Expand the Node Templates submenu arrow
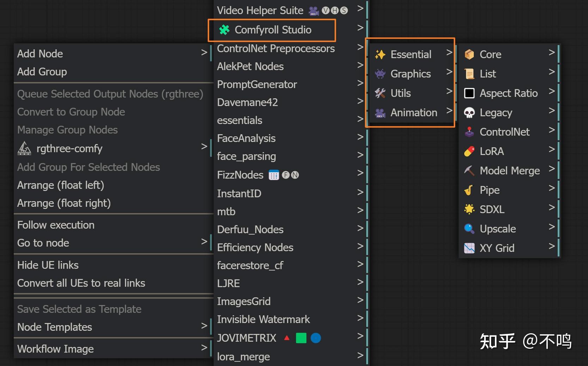 point(204,326)
